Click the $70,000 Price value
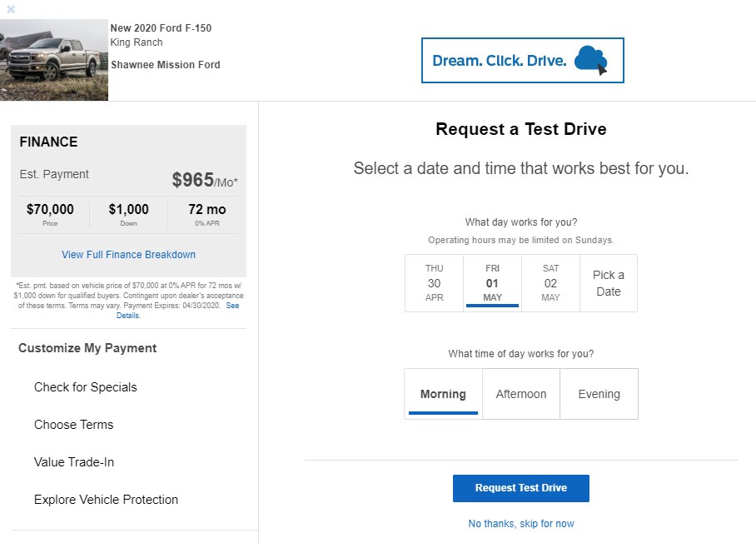 (50, 209)
